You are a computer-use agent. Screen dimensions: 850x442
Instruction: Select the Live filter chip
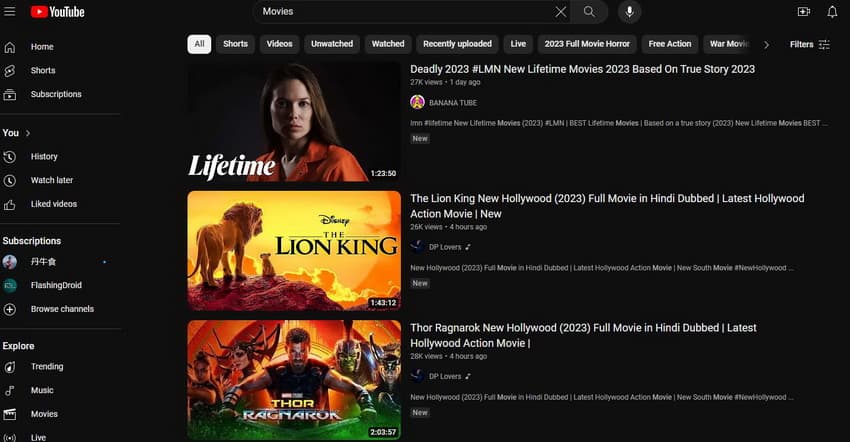point(518,44)
